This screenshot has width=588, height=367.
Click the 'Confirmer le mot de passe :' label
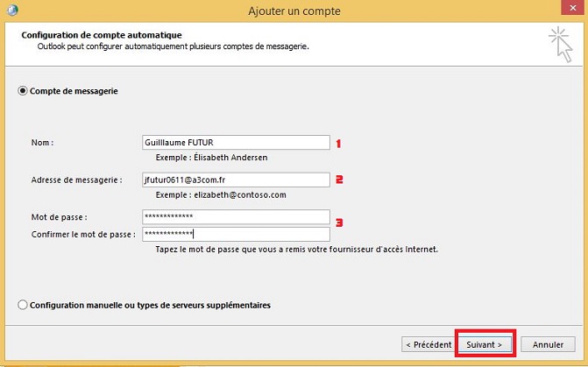click(83, 235)
